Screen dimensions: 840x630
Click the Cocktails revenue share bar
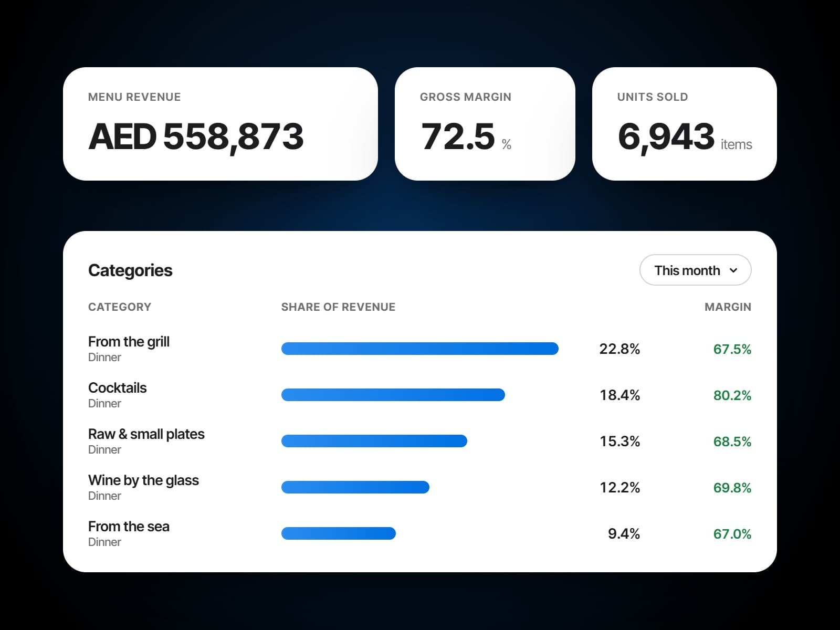[393, 395]
